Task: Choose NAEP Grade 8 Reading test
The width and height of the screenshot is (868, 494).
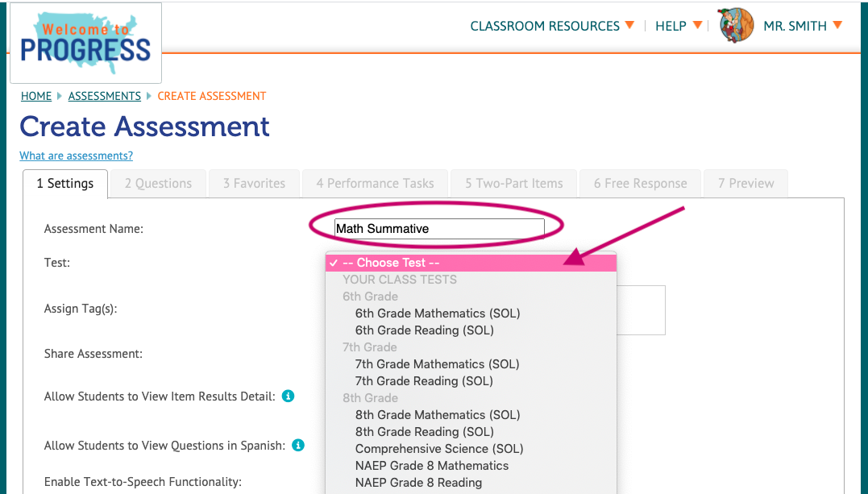Action: tap(418, 483)
